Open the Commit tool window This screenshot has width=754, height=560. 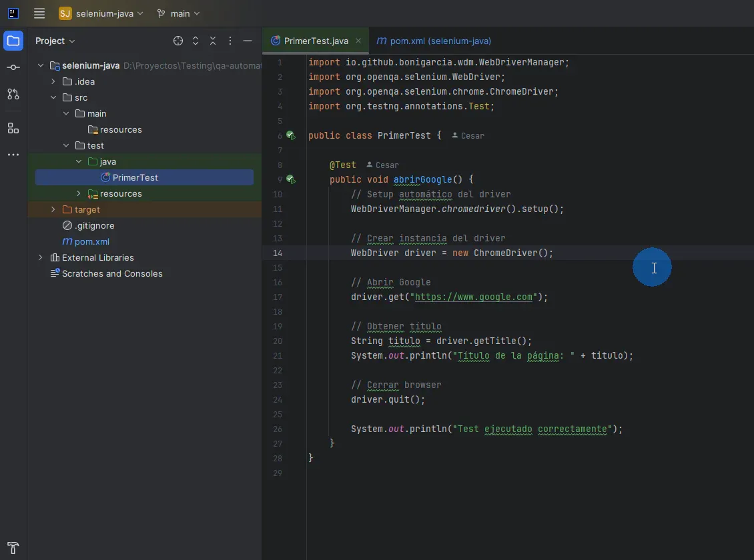13,68
